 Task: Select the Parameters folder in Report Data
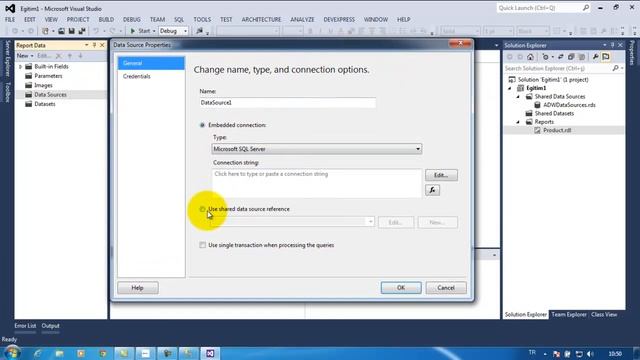[48, 76]
